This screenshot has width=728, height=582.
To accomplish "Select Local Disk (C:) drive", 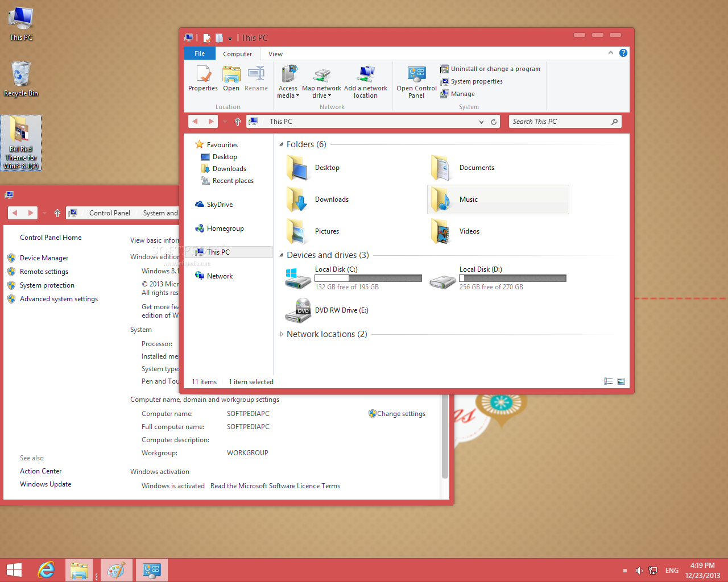I will tap(353, 278).
